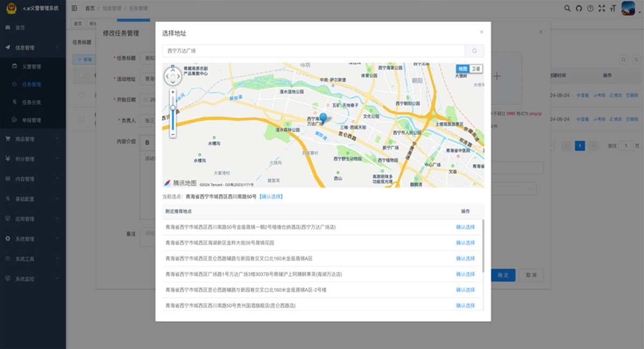
Task: Click the 西宁万达广场 address input field
Action: tap(311, 50)
